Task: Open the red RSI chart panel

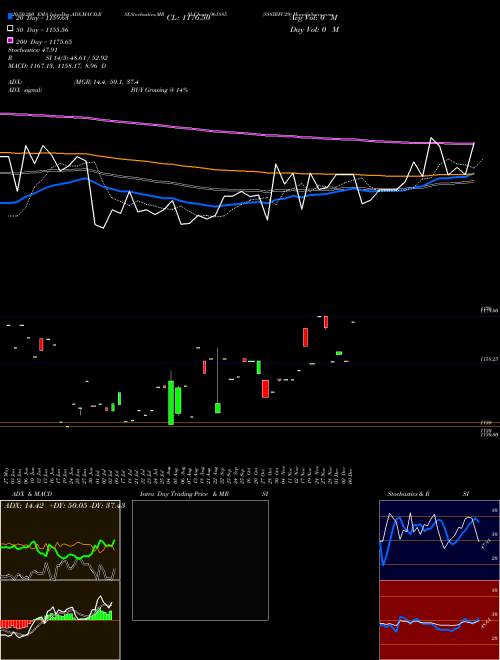Action: tap(439, 620)
